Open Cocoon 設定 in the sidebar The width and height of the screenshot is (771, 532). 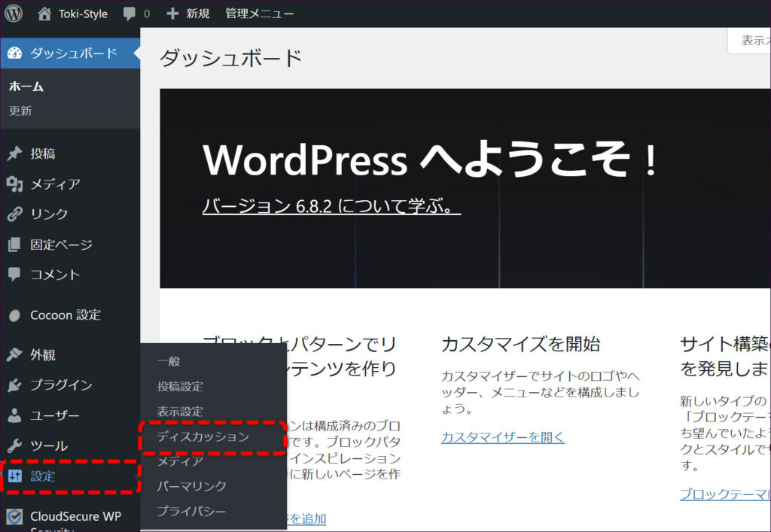pos(65,315)
